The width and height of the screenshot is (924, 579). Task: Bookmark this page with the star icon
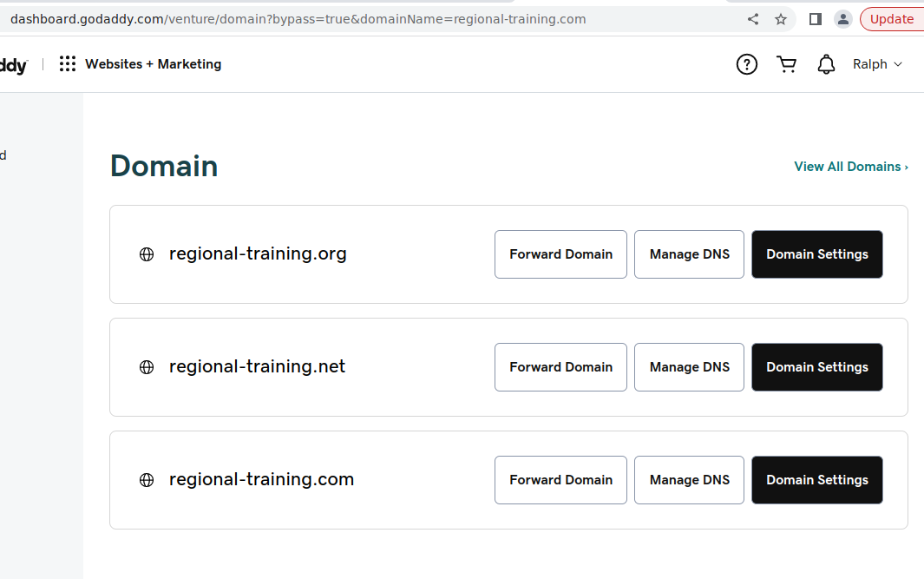781,19
